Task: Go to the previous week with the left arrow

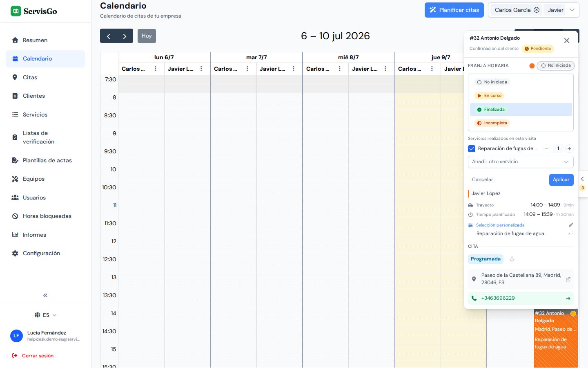Action: pos(108,36)
